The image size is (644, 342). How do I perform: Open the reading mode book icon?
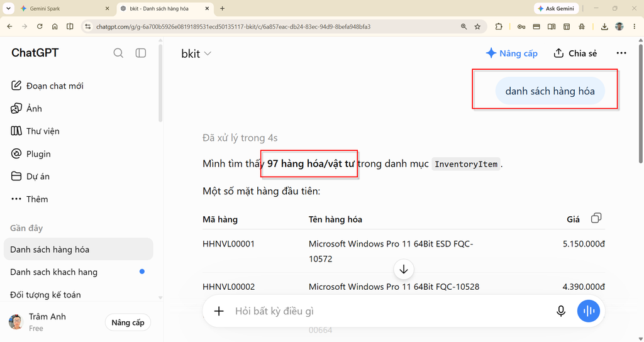(552, 26)
